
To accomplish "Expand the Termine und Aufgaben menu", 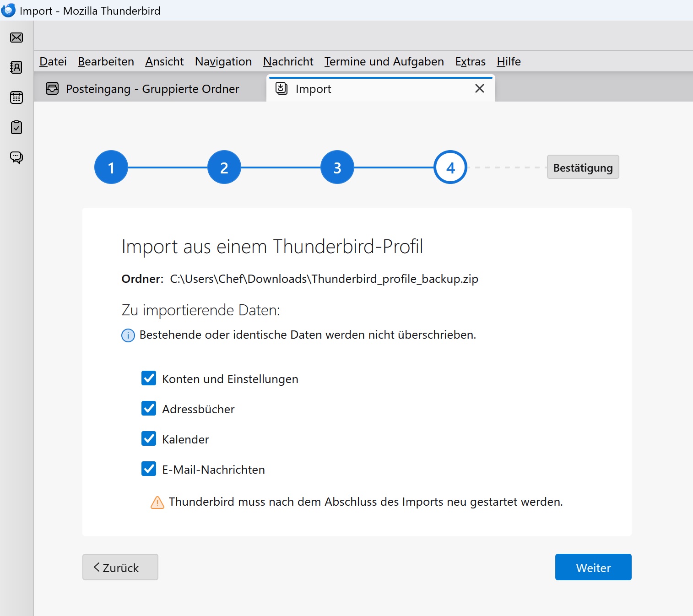I will coord(384,61).
